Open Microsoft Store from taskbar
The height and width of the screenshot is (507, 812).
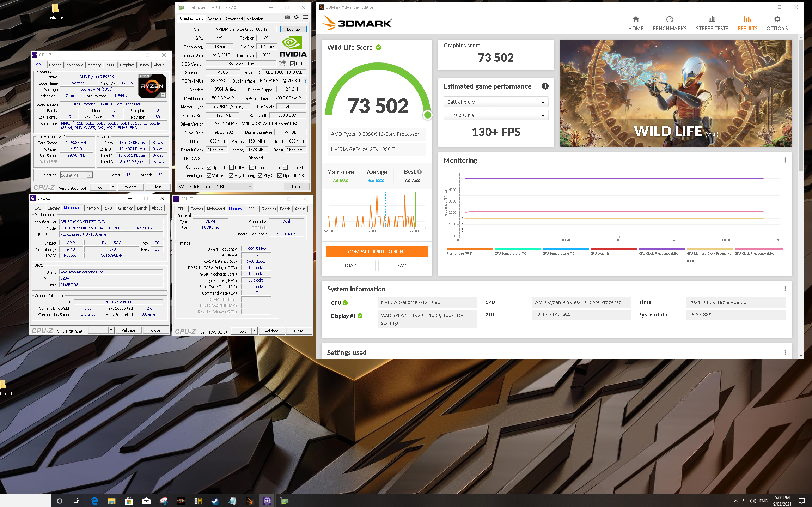(129, 501)
